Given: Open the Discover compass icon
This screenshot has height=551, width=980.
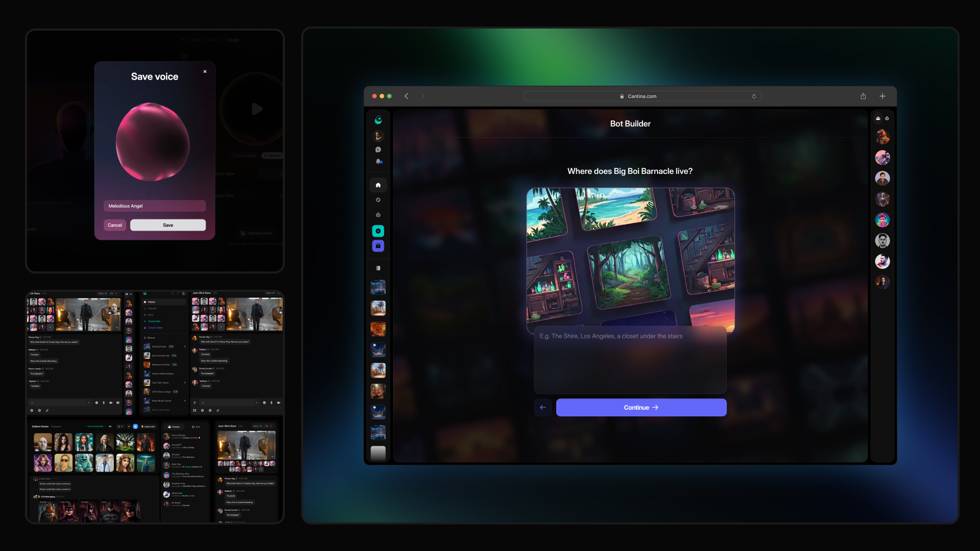Looking at the screenshot, I should click(x=378, y=200).
